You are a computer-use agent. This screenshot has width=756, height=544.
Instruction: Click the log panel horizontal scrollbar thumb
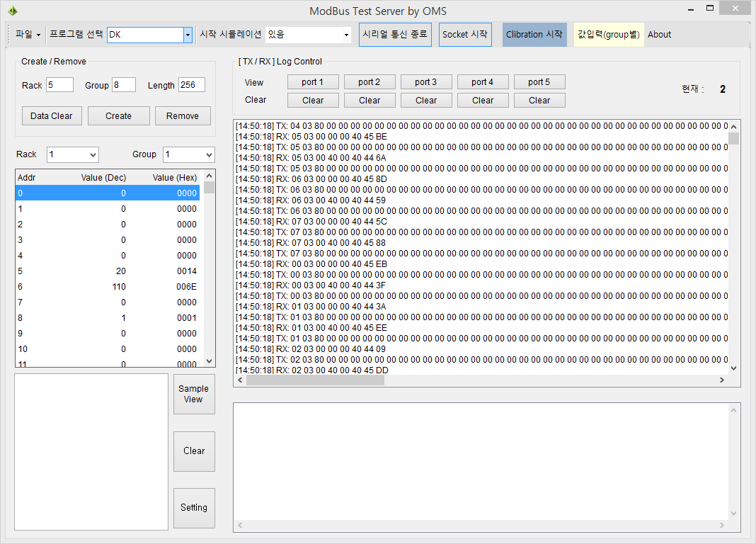(x=315, y=380)
